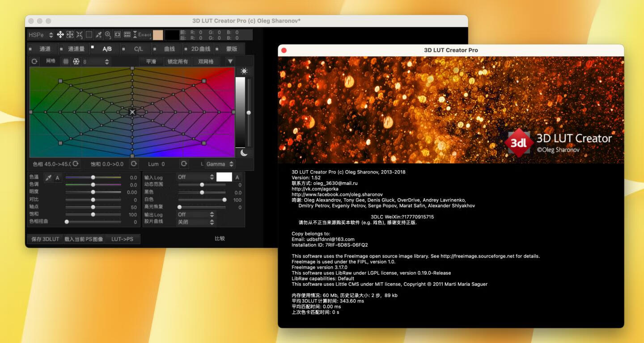644x343 pixels.
Task: Close the 3D LUT Creator Pro About window
Action: (284, 50)
